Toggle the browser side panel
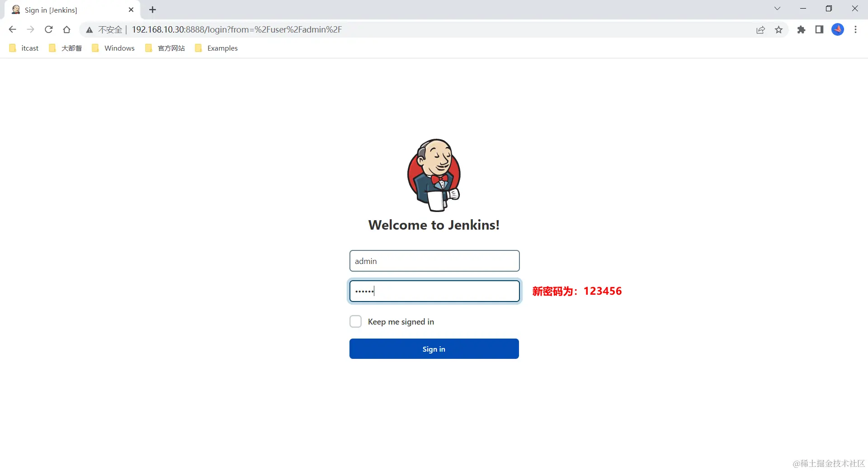The height and width of the screenshot is (471, 868). pos(819,30)
